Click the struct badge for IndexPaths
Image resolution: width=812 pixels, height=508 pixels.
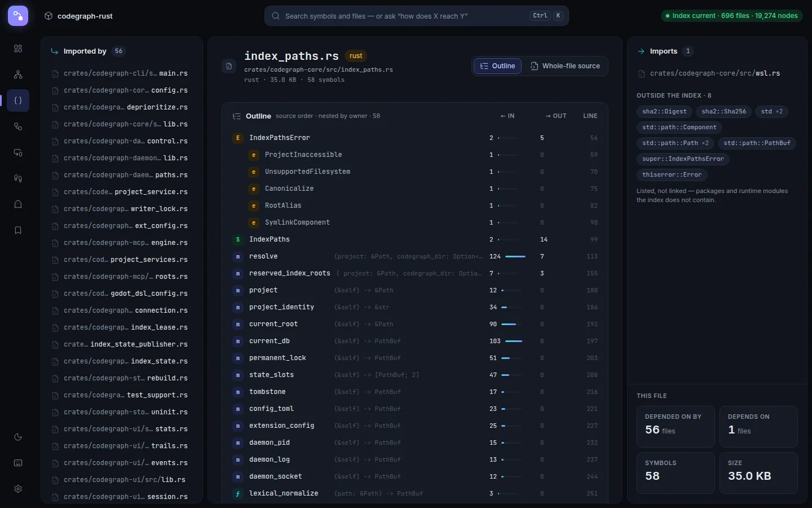point(238,239)
